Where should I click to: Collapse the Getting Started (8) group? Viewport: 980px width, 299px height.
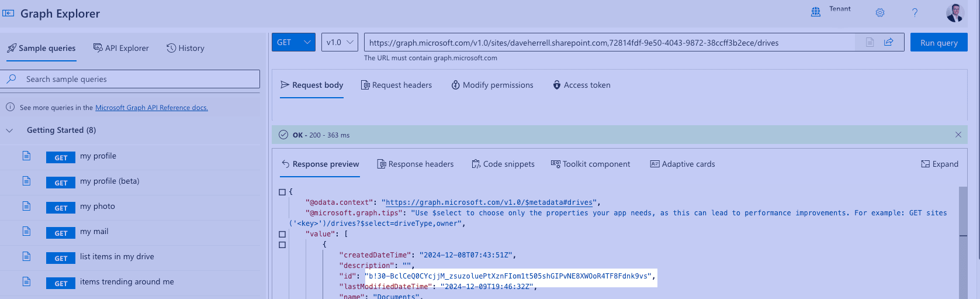(x=10, y=130)
